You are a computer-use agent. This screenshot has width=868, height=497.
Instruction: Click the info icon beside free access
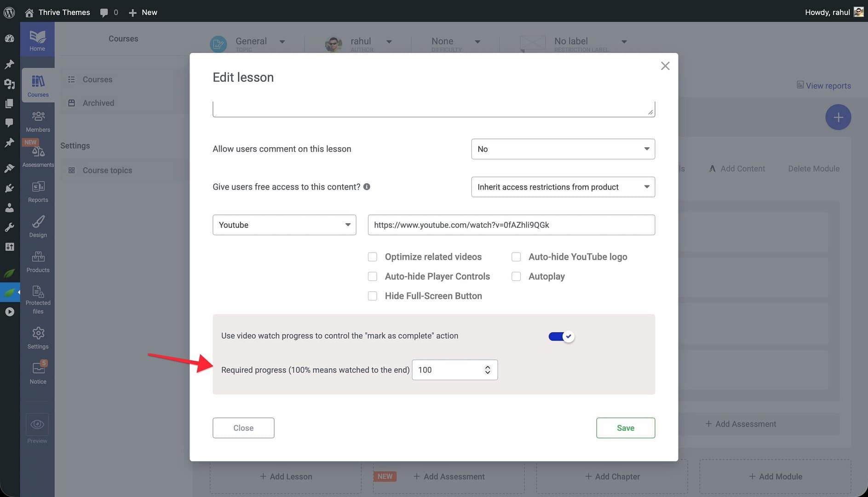[x=367, y=187]
